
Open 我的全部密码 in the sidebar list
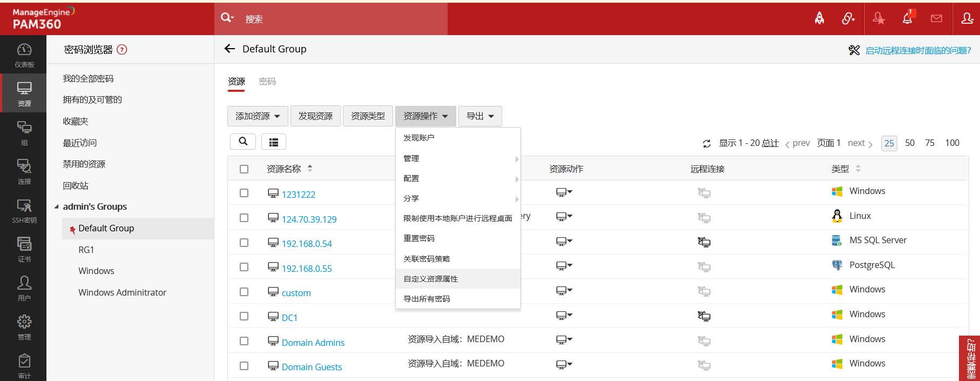click(x=88, y=79)
